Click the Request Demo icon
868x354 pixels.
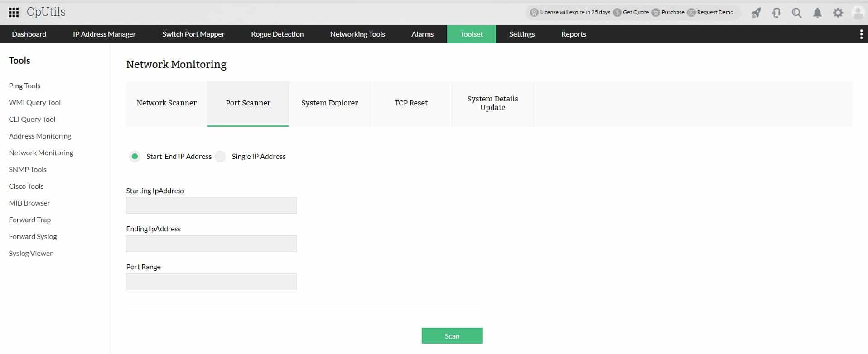pos(691,13)
